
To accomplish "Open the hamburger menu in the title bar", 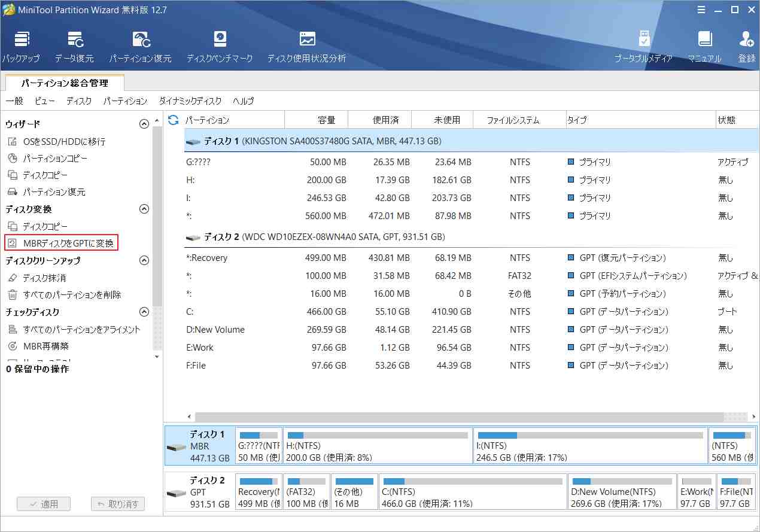I will tap(701, 10).
